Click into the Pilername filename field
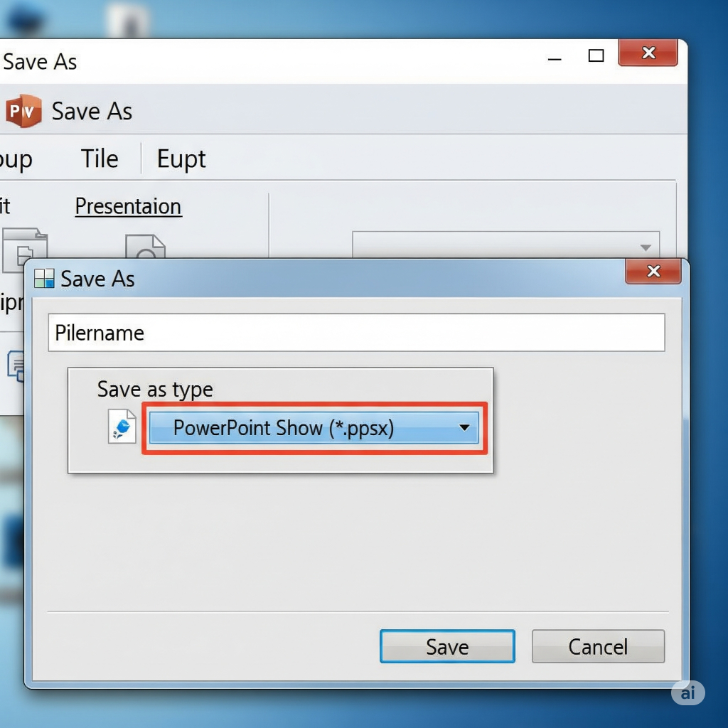Image resolution: width=728 pixels, height=728 pixels. click(x=355, y=333)
